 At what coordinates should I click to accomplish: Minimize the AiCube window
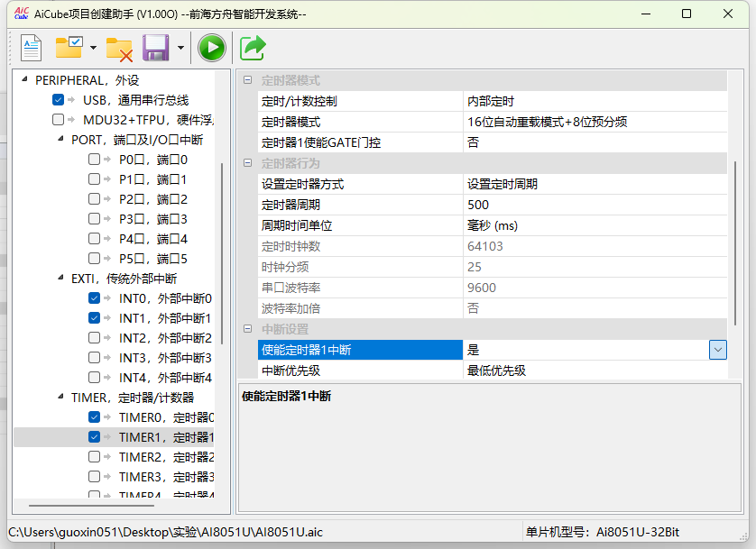tap(647, 14)
